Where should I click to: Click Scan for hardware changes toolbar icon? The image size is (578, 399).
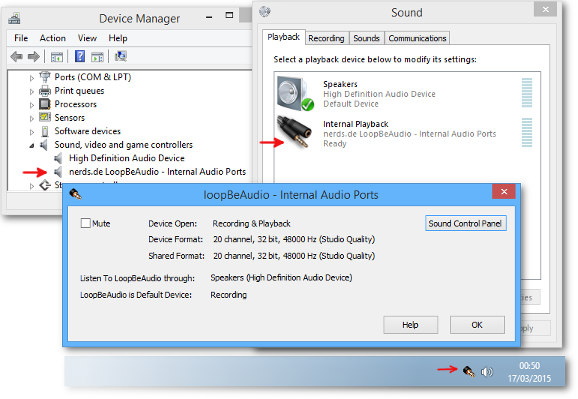pos(121,56)
